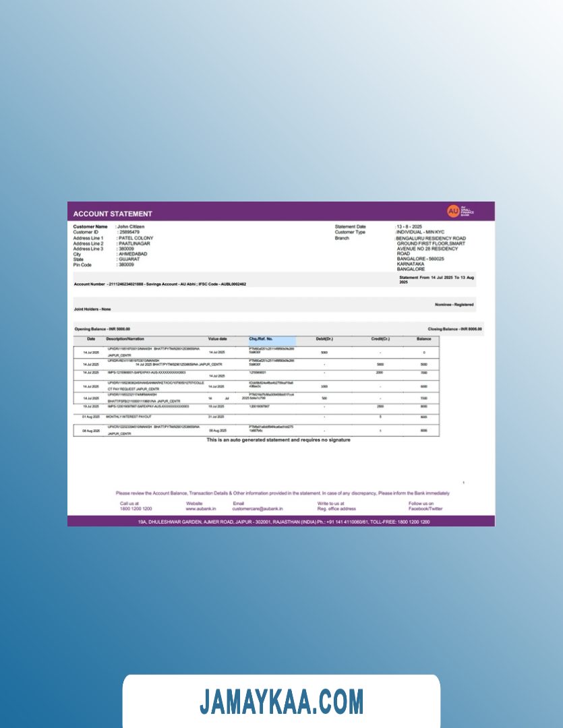
Task: Click the Value date column header
Action: tap(217, 339)
